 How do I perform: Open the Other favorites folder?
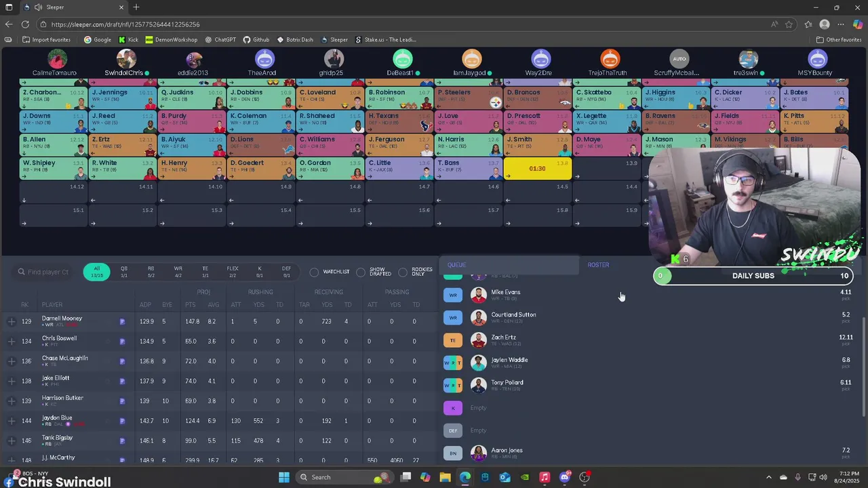pyautogui.click(x=838, y=39)
